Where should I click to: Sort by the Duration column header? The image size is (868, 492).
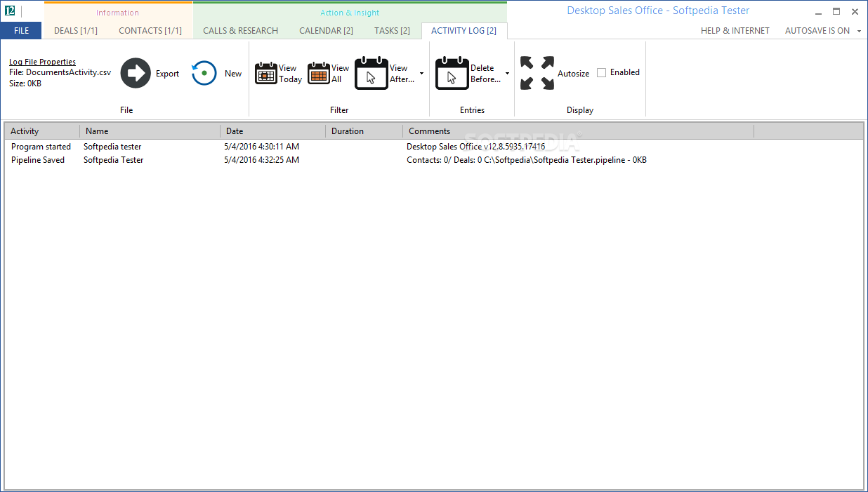[x=364, y=131]
